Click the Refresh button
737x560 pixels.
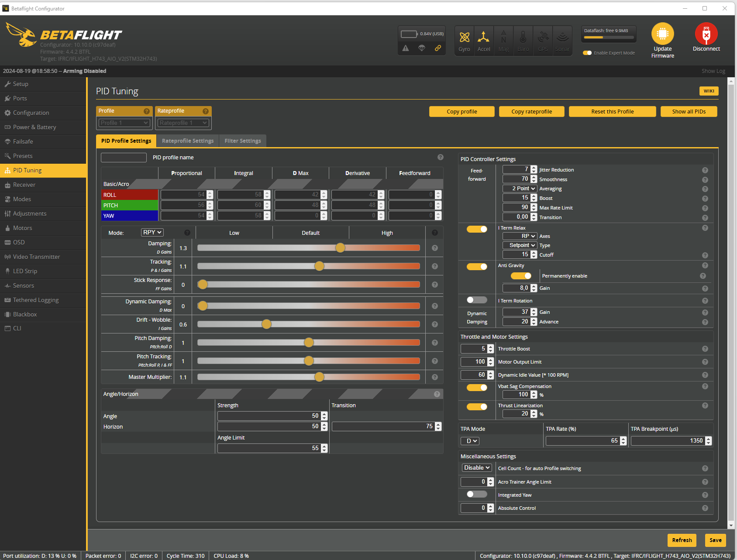pyautogui.click(x=682, y=540)
